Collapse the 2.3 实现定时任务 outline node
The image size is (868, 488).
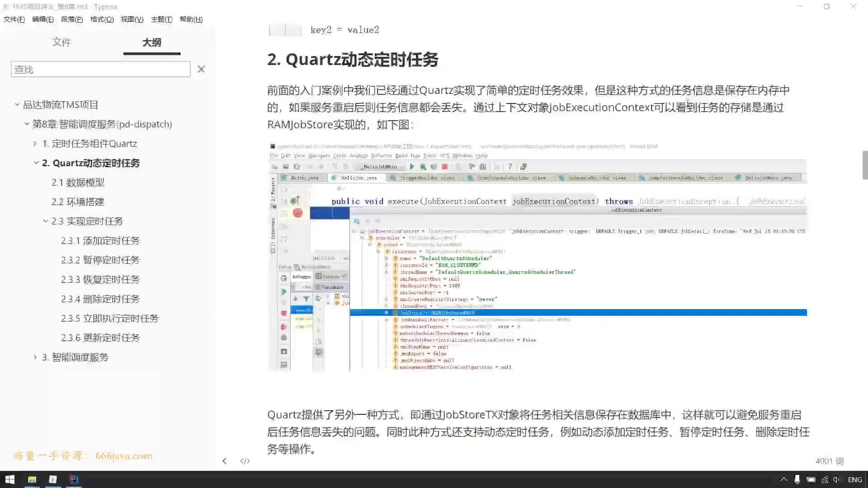(x=45, y=221)
